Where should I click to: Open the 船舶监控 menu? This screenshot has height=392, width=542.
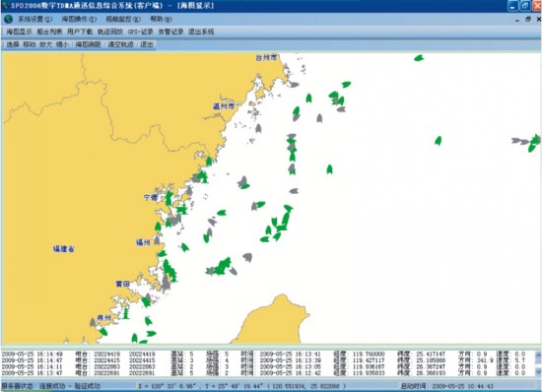coord(123,19)
